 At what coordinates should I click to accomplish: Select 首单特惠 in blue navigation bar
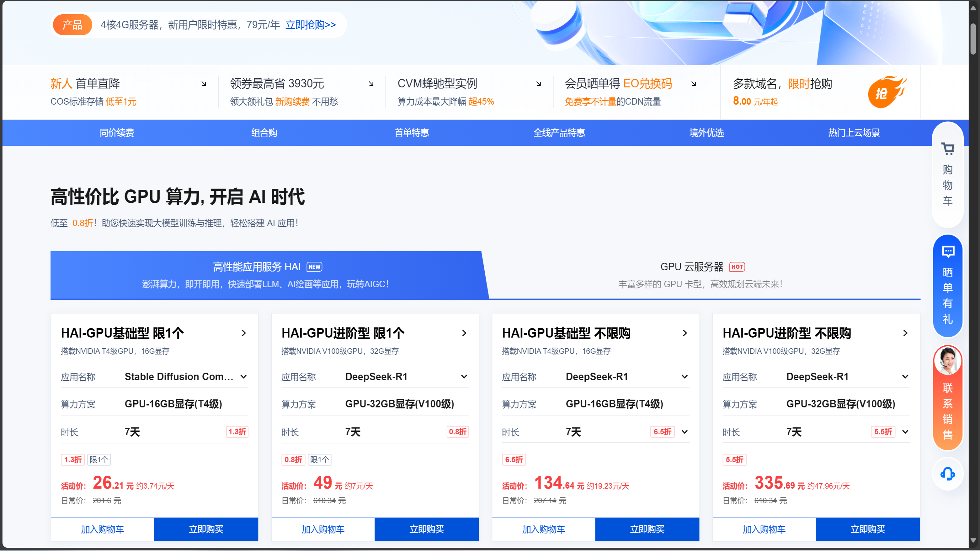[x=412, y=133]
